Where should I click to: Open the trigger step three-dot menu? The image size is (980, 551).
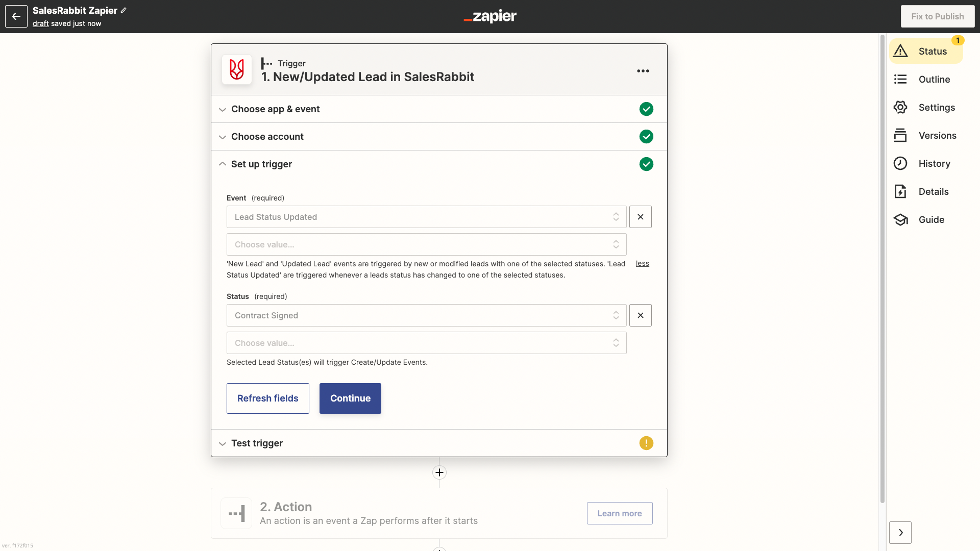tap(643, 71)
